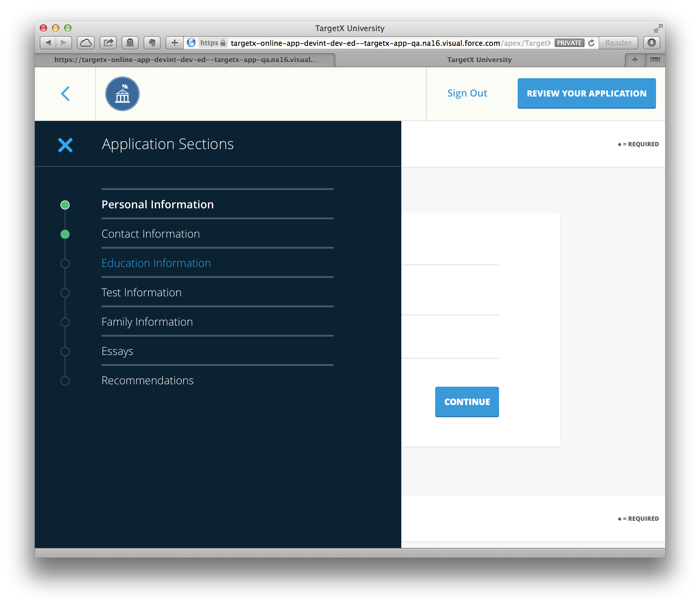Click the iCloud tabs cloud icon
The image size is (700, 606).
[x=86, y=43]
